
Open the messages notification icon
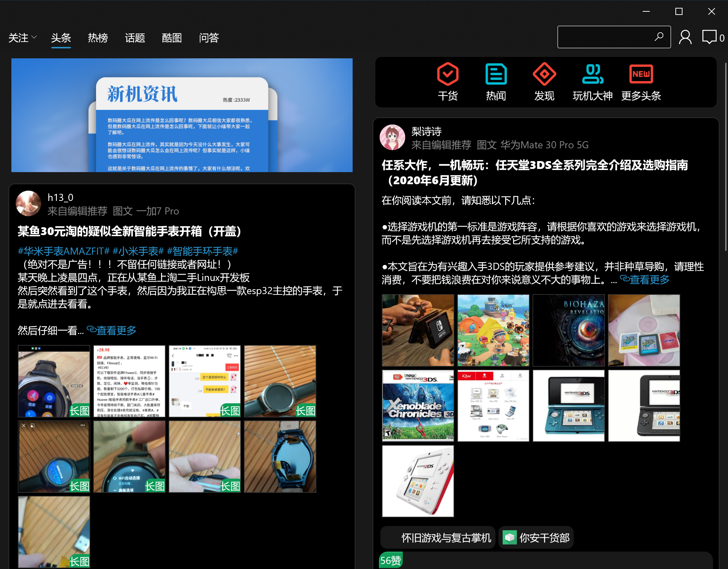click(x=710, y=37)
